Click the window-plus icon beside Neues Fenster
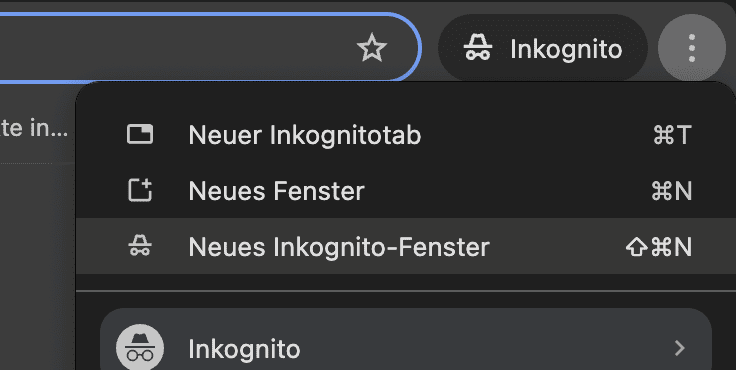The height and width of the screenshot is (370, 736). [140, 190]
